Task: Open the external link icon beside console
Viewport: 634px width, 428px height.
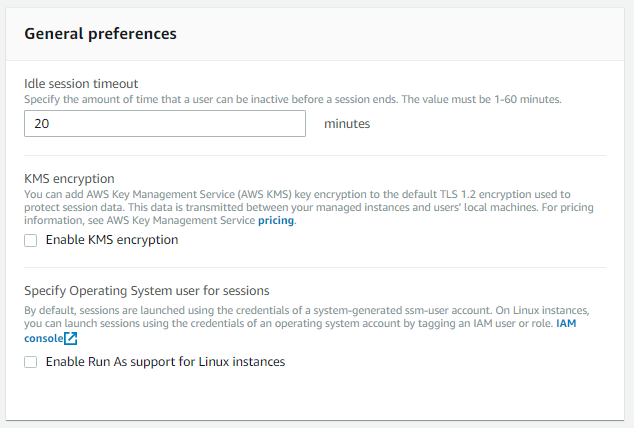Action: (71, 338)
